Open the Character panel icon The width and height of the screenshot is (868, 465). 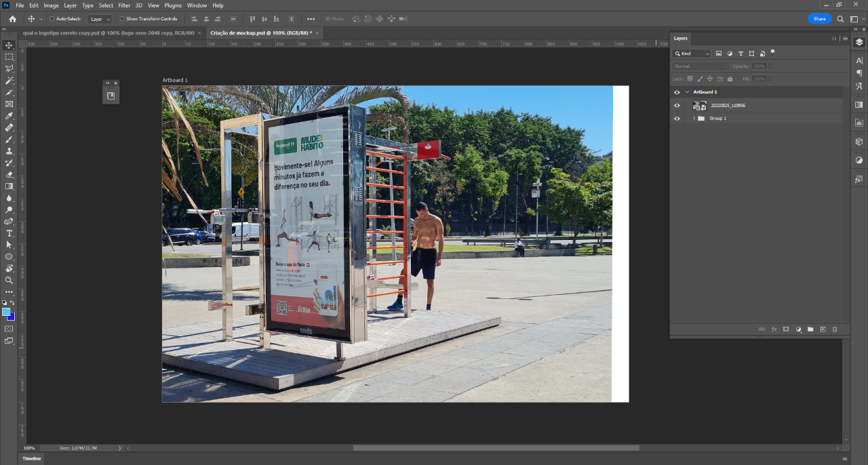pos(859,60)
